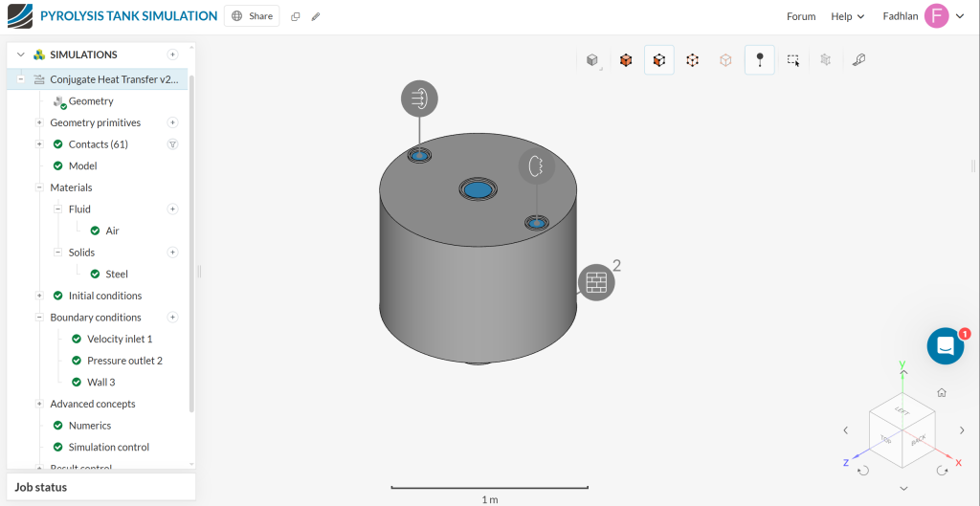Screen dimensions: 980x506
Task: Toggle the boundary condition pin markers button
Action: pyautogui.click(x=760, y=60)
